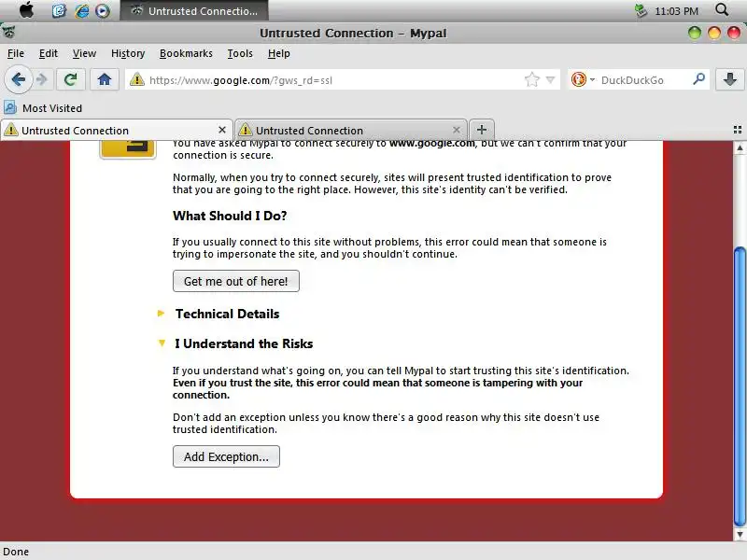Image resolution: width=747 pixels, height=560 pixels.
Task: Open the first quick-launch taskbar icon
Action: coord(59,10)
